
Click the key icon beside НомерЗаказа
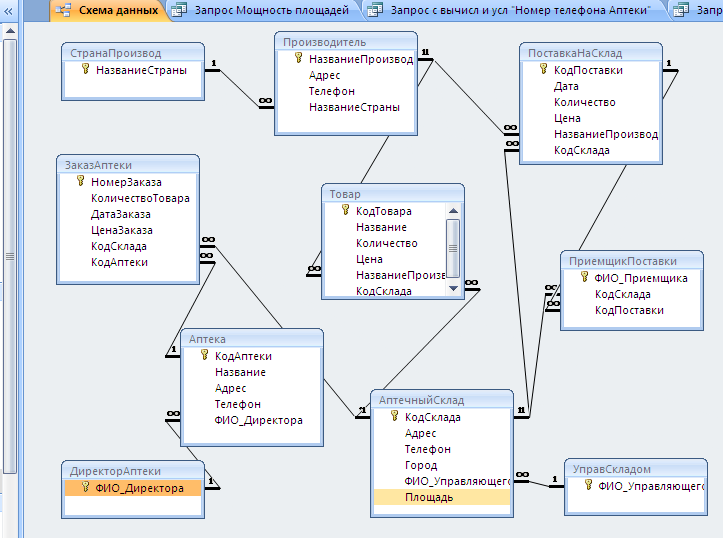click(81, 181)
